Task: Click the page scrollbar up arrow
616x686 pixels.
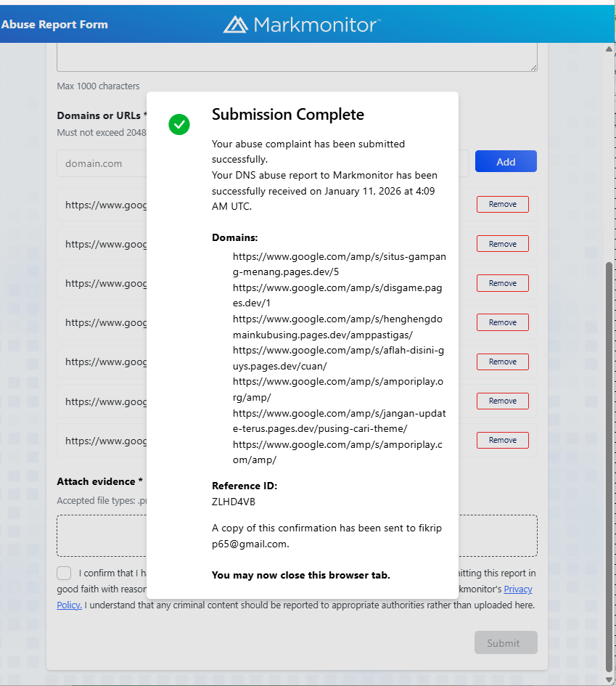Action: tap(609, 49)
